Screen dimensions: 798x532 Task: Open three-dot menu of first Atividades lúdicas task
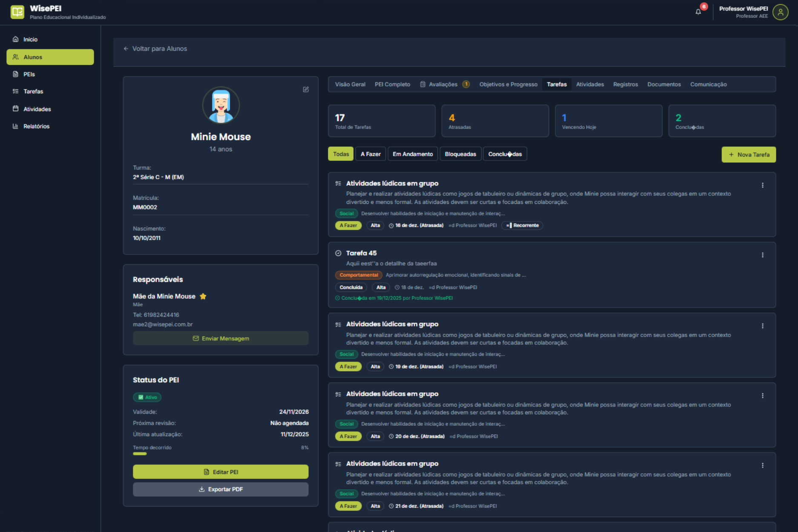[x=762, y=185]
